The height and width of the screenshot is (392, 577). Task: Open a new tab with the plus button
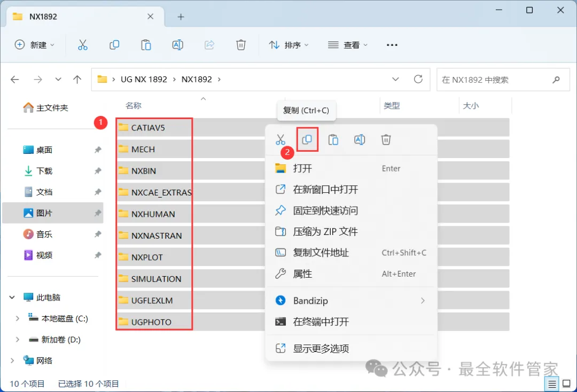pyautogui.click(x=181, y=17)
